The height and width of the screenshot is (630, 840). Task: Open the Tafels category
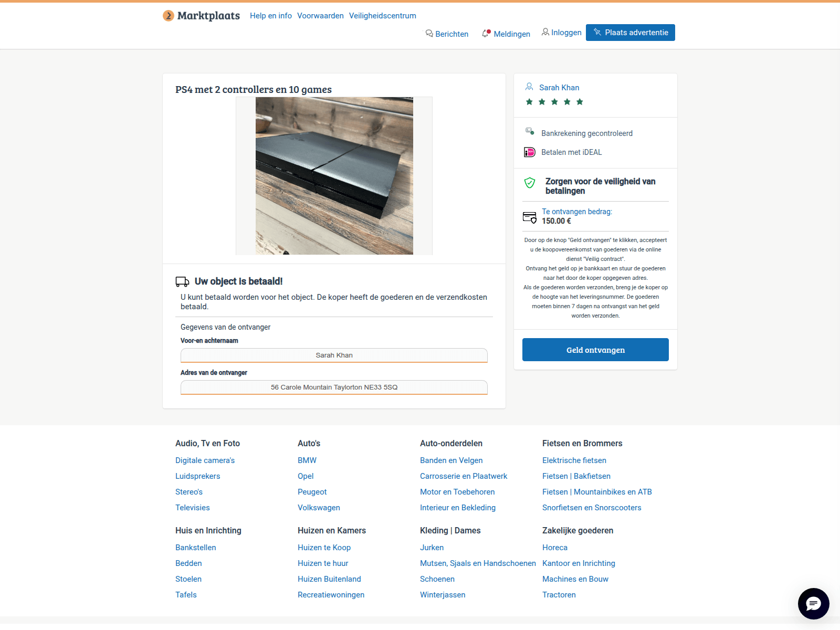(x=186, y=595)
